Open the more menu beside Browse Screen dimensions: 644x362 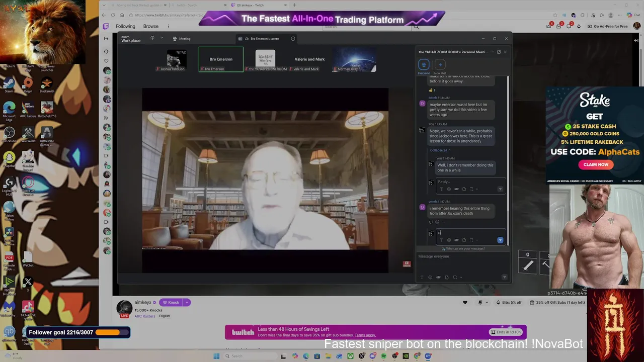(x=168, y=26)
